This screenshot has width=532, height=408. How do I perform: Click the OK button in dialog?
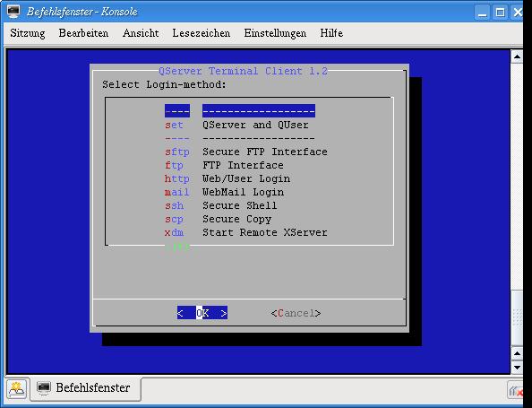(202, 313)
